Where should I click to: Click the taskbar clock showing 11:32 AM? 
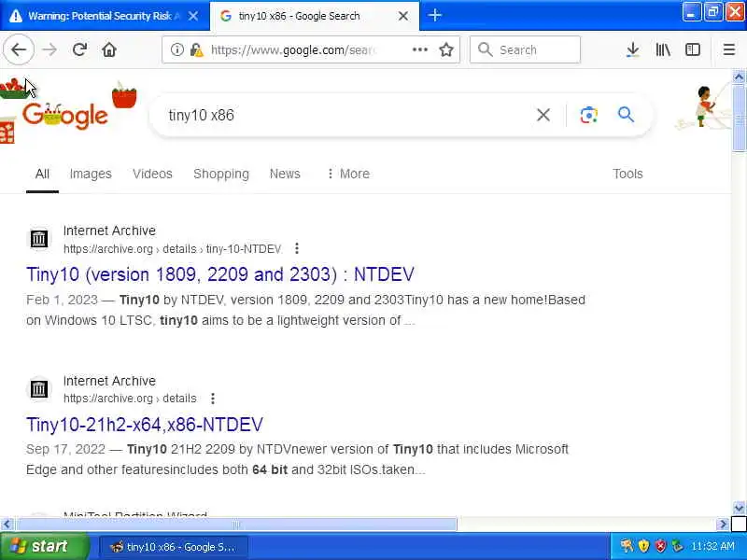coord(712,546)
